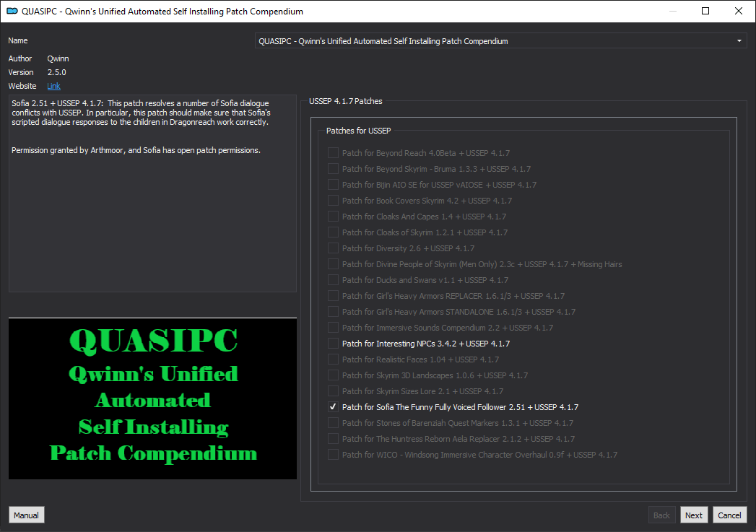
Task: Check Patch for Book Covers Skyrim 4.2
Action: 333,201
